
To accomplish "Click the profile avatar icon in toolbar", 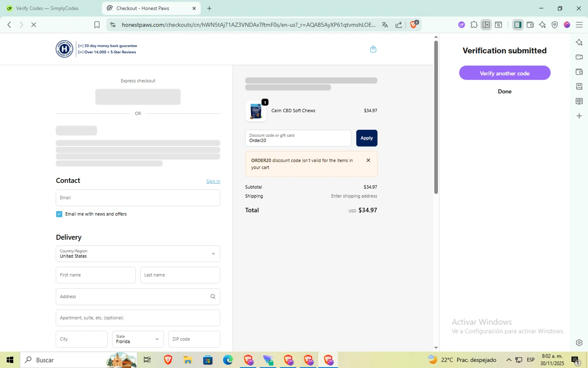I will [x=567, y=25].
